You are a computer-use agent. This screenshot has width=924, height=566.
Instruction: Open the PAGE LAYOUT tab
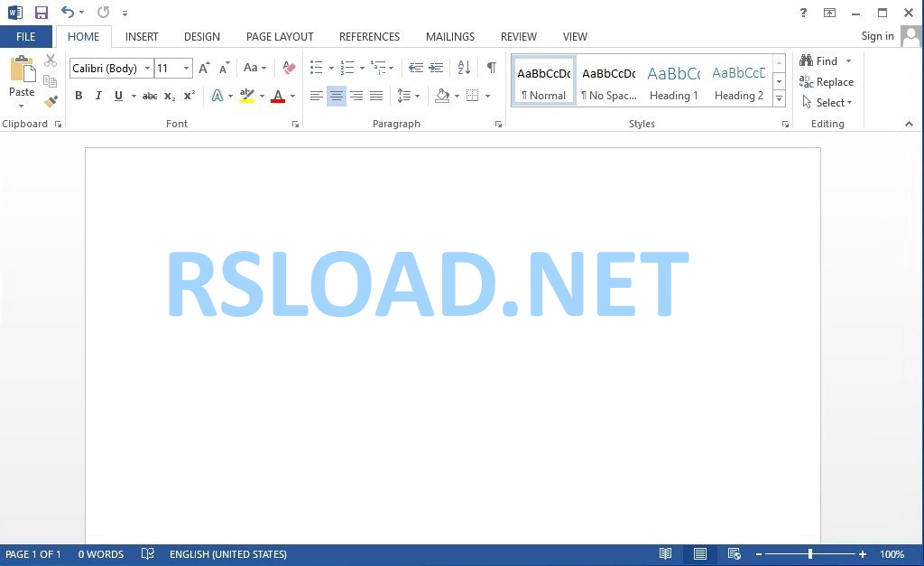click(280, 36)
